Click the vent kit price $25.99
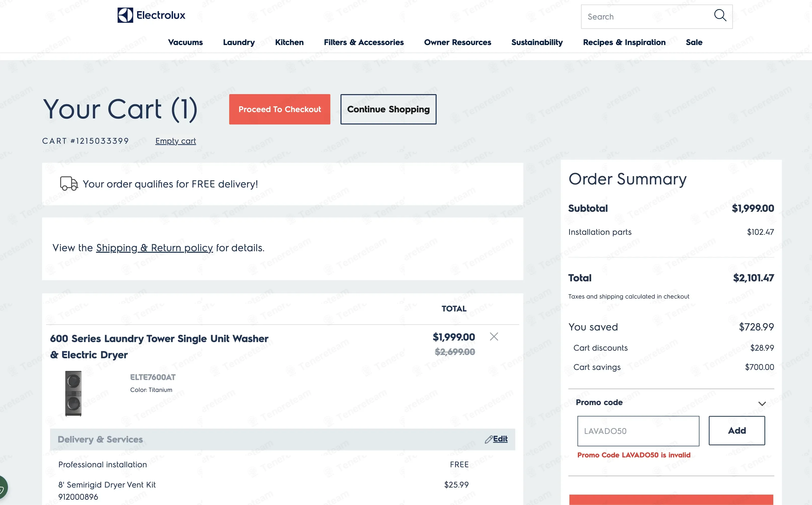Screen dimensions: 812x505 (456, 485)
